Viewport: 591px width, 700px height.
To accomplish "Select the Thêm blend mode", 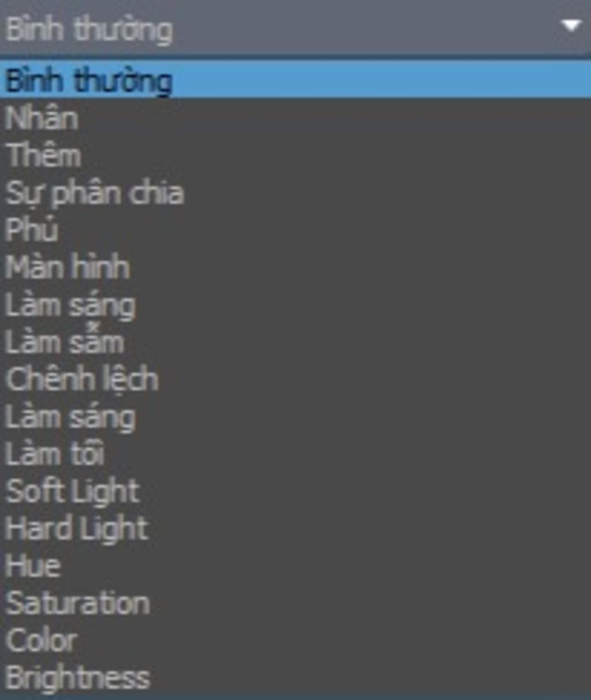I will [43, 156].
